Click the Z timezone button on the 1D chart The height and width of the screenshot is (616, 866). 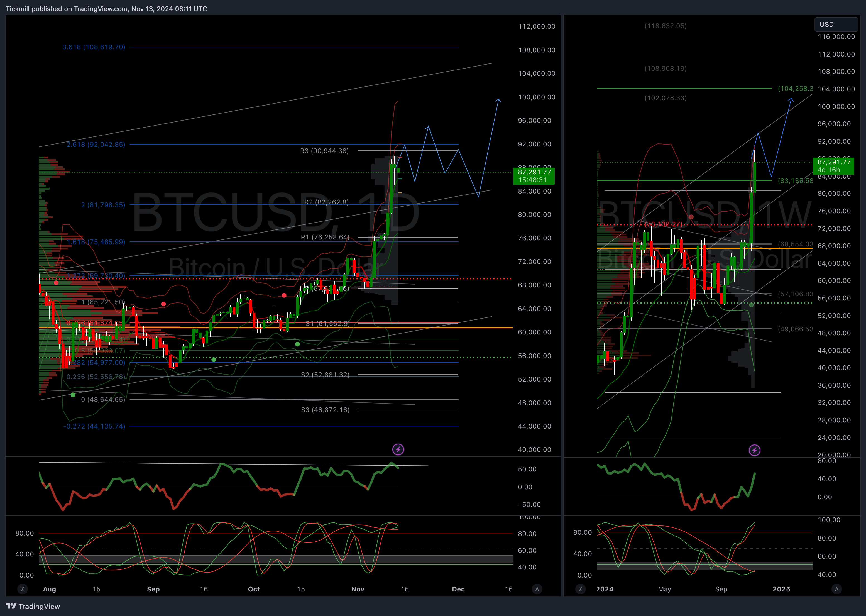pyautogui.click(x=22, y=589)
